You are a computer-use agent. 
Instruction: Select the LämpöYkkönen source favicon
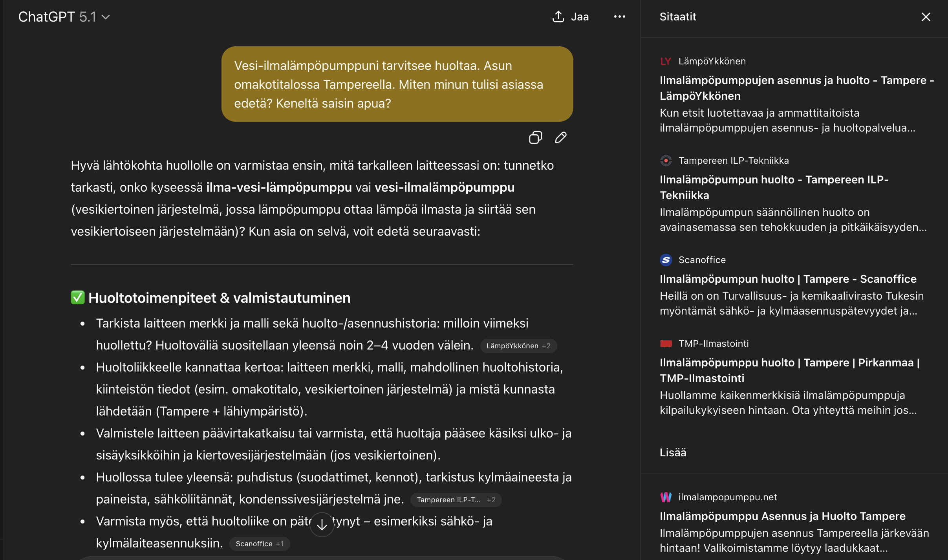tap(666, 61)
